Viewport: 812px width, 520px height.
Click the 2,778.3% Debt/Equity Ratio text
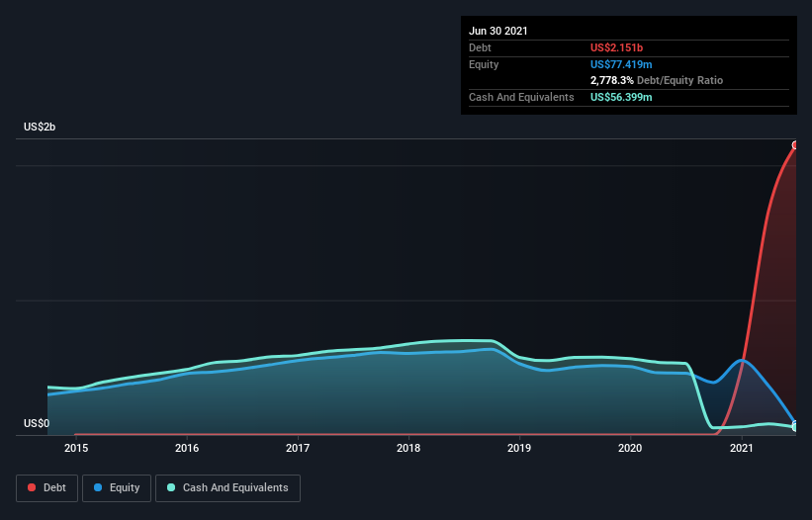[x=657, y=80]
